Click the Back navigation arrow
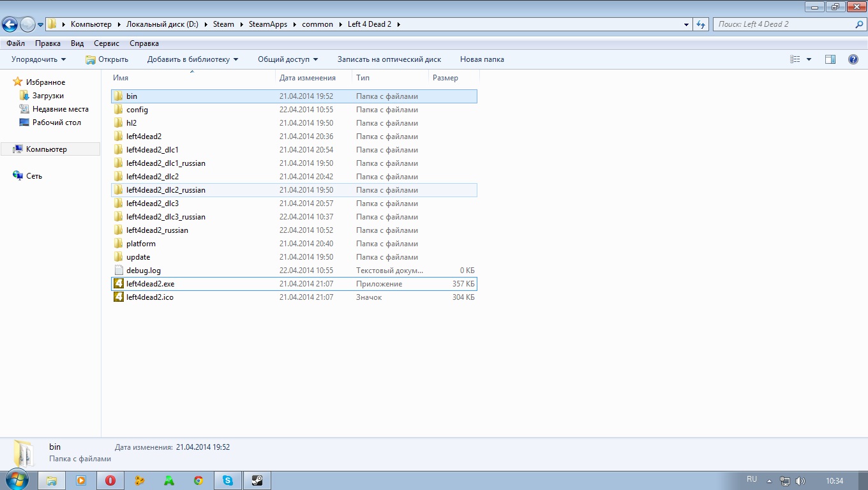The image size is (868, 490). pos(10,25)
